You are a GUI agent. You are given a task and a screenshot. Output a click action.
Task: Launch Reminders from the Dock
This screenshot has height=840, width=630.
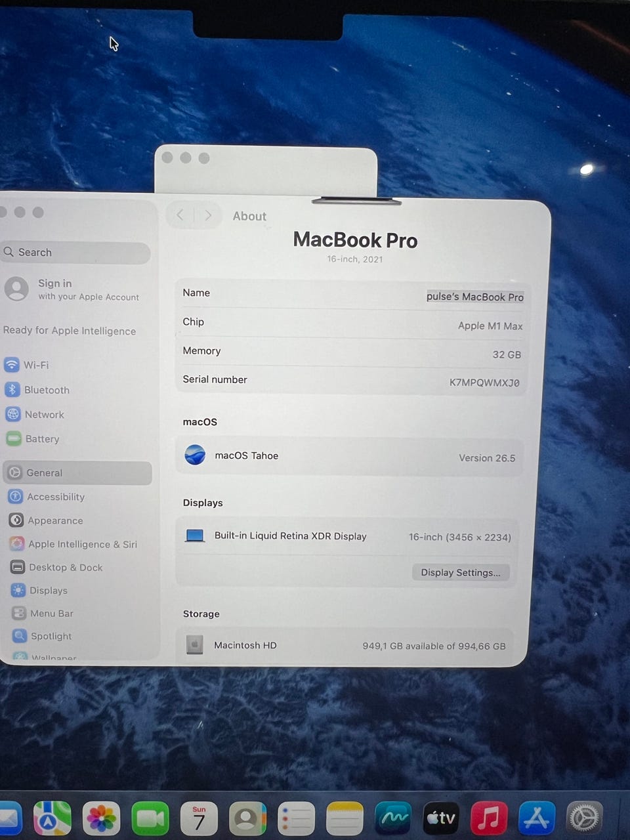click(296, 818)
